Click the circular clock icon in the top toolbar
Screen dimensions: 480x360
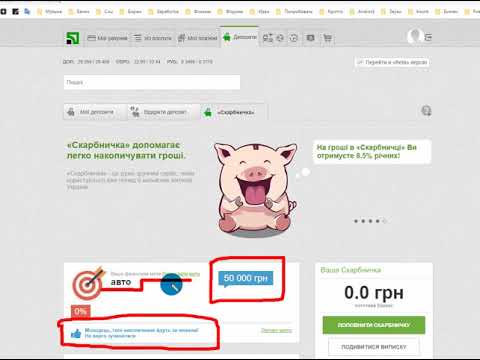tap(293, 38)
